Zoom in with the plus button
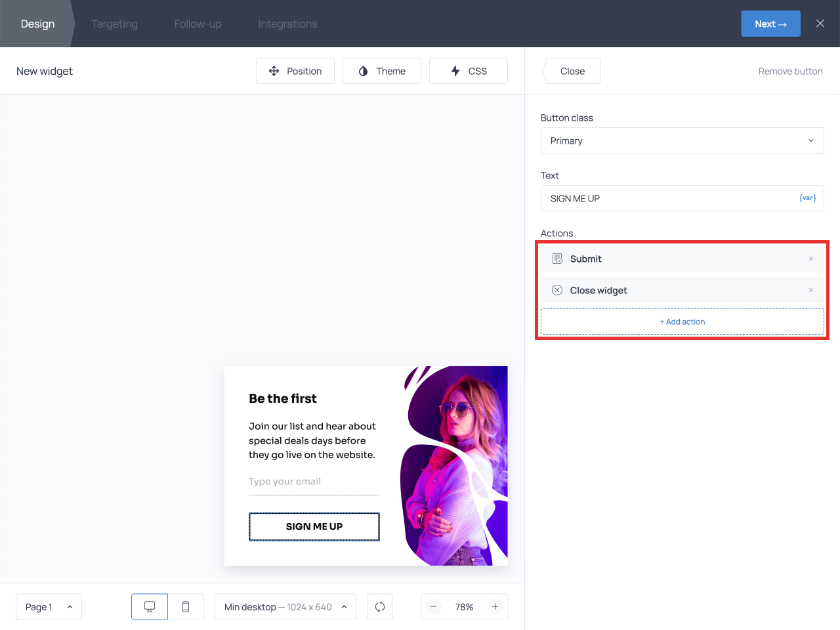840x630 pixels. pos(495,607)
